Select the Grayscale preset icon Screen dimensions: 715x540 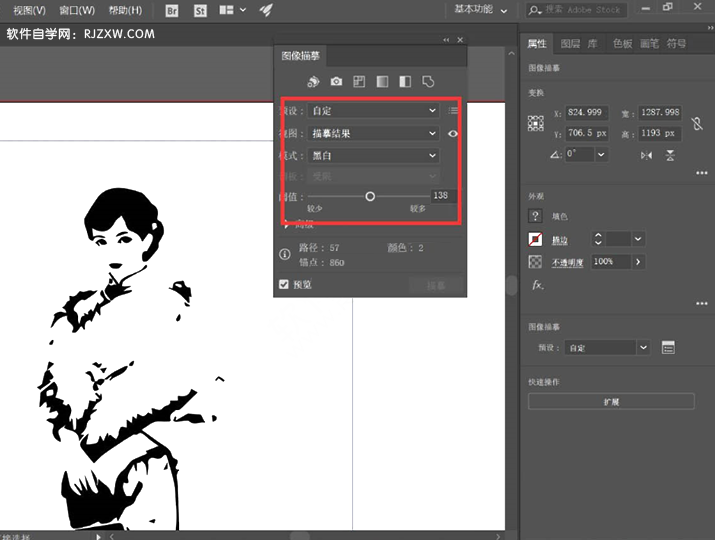382,82
